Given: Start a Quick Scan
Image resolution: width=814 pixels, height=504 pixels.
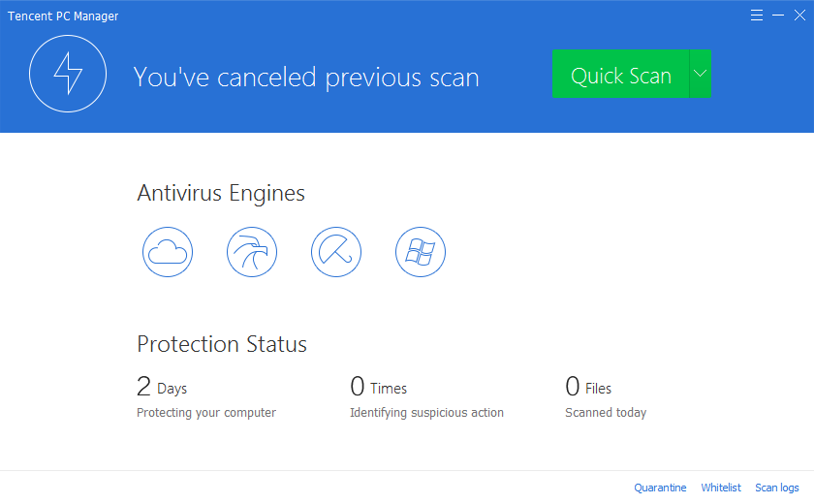Looking at the screenshot, I should [x=620, y=75].
